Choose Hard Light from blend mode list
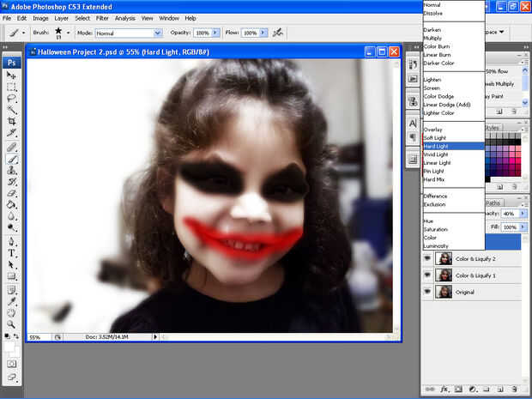The width and height of the screenshot is (532, 399). point(436,146)
